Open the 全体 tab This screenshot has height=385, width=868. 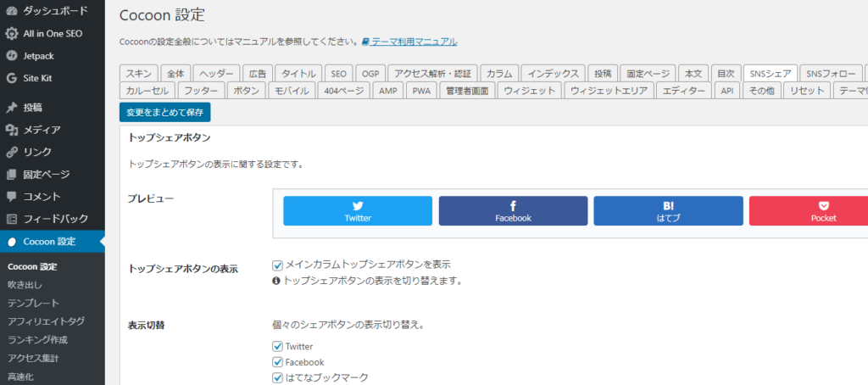click(x=176, y=73)
